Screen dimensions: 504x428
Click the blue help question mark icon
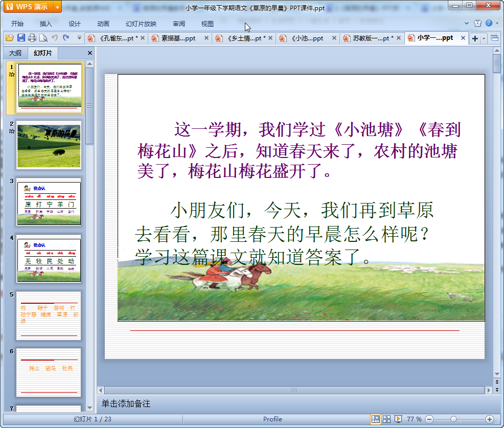pyautogui.click(x=489, y=23)
